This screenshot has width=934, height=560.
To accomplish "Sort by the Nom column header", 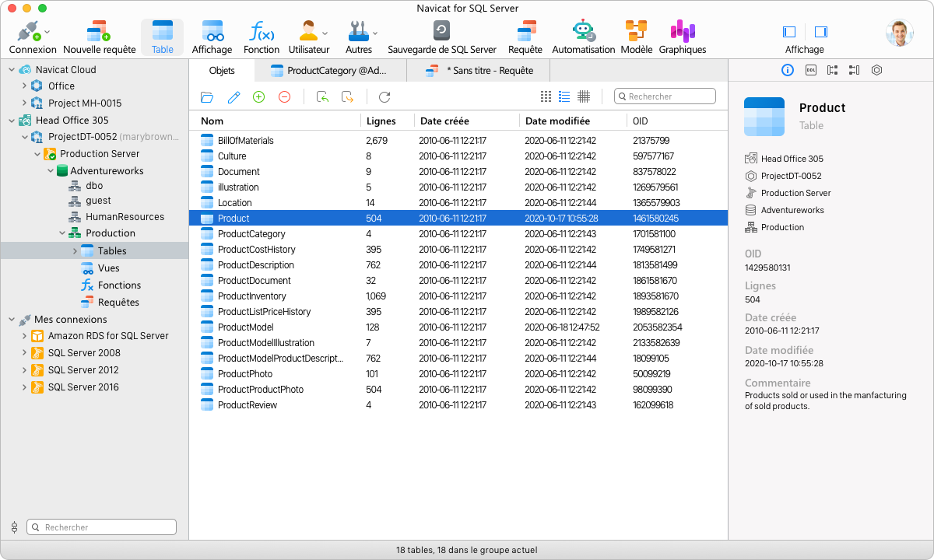I will point(275,121).
